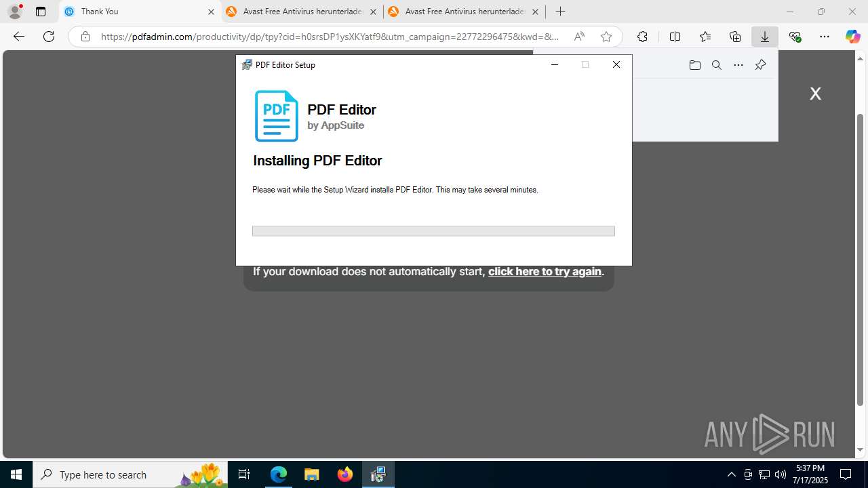The width and height of the screenshot is (868, 488).
Task: Go back to previous page
Action: coord(19,37)
